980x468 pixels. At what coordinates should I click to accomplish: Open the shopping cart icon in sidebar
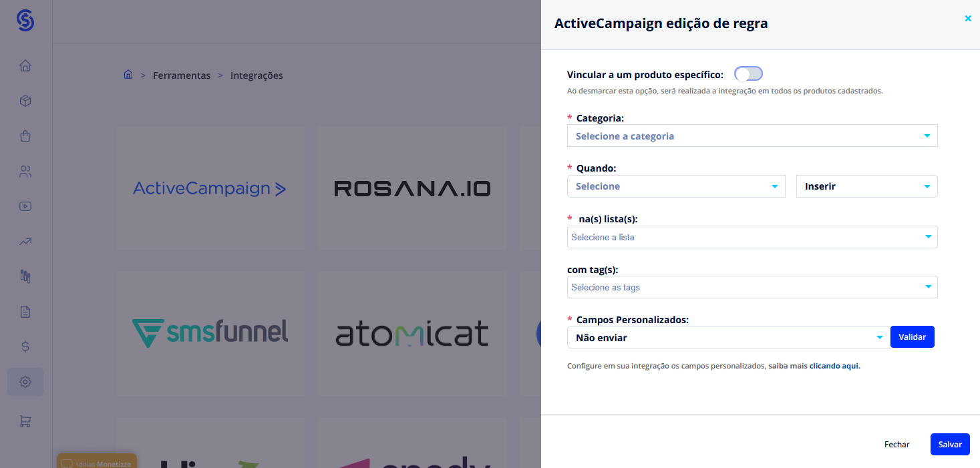25,421
